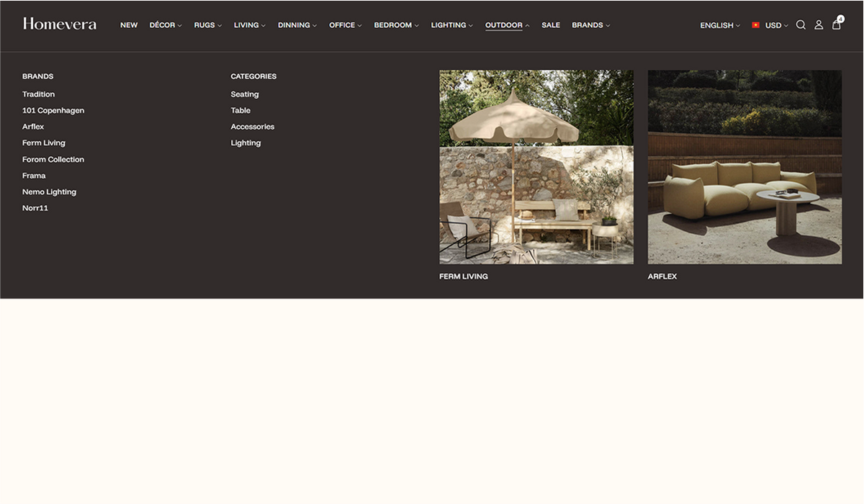
Task: Select the Norr11 brand link
Action: (x=35, y=208)
